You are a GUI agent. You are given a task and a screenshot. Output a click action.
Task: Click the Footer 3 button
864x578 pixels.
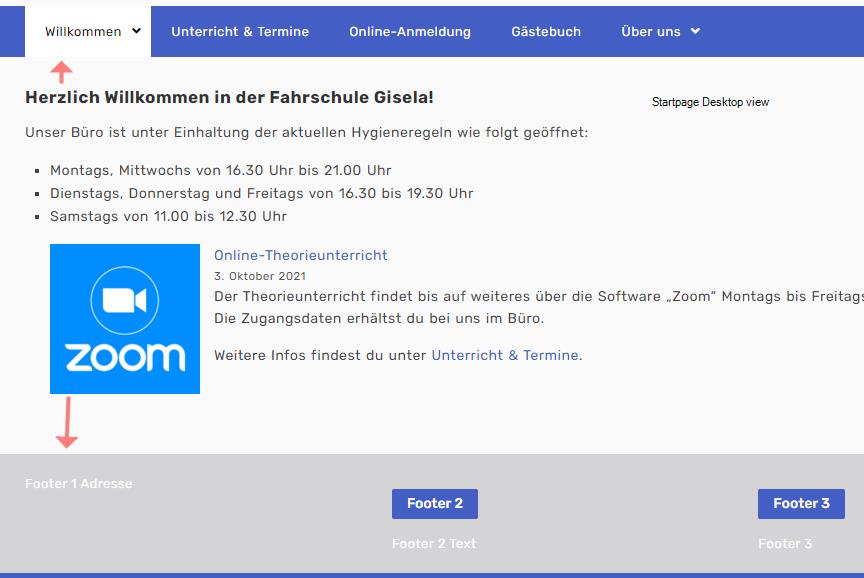click(801, 504)
